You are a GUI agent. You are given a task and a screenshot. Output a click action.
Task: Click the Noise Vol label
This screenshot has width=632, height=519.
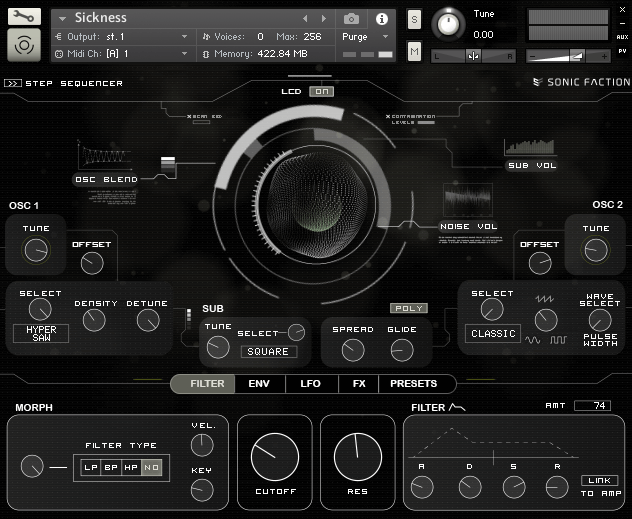(x=469, y=226)
